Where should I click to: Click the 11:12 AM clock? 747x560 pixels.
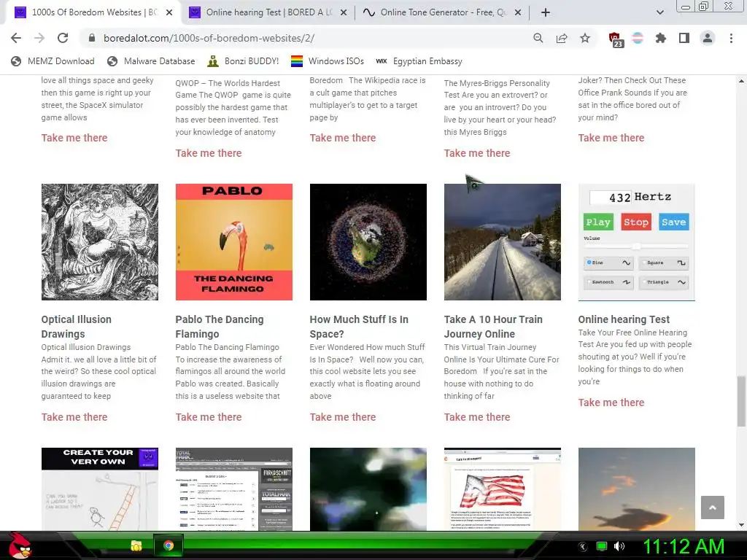[x=684, y=547]
